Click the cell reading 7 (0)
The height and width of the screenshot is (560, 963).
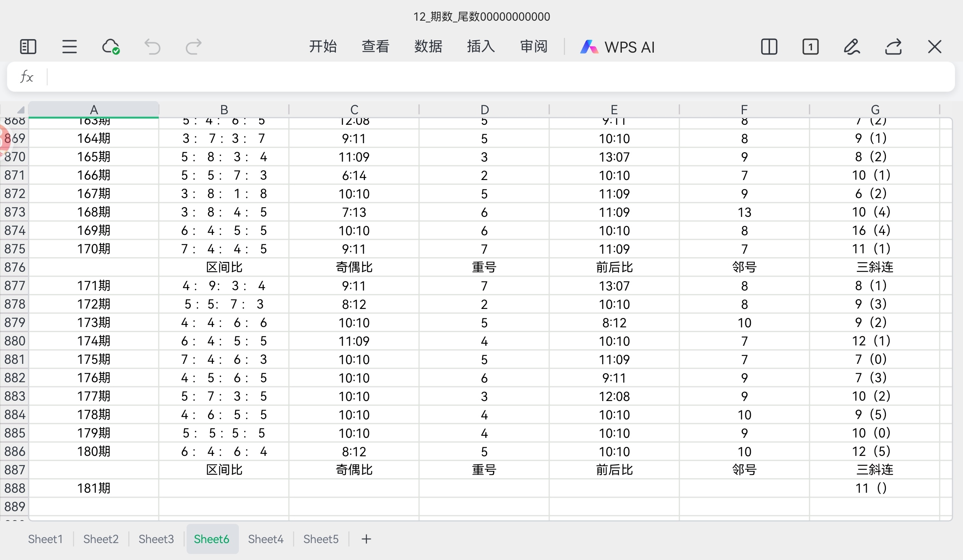(x=875, y=359)
